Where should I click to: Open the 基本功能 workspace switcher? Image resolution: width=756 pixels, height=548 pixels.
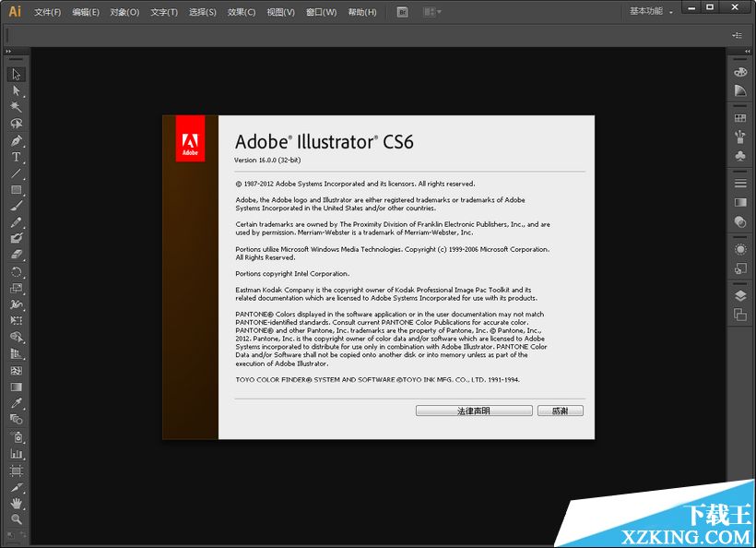tap(652, 11)
